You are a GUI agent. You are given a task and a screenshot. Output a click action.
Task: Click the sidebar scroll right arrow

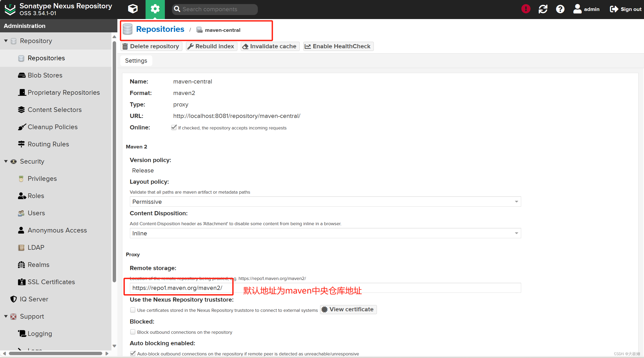tap(107, 353)
